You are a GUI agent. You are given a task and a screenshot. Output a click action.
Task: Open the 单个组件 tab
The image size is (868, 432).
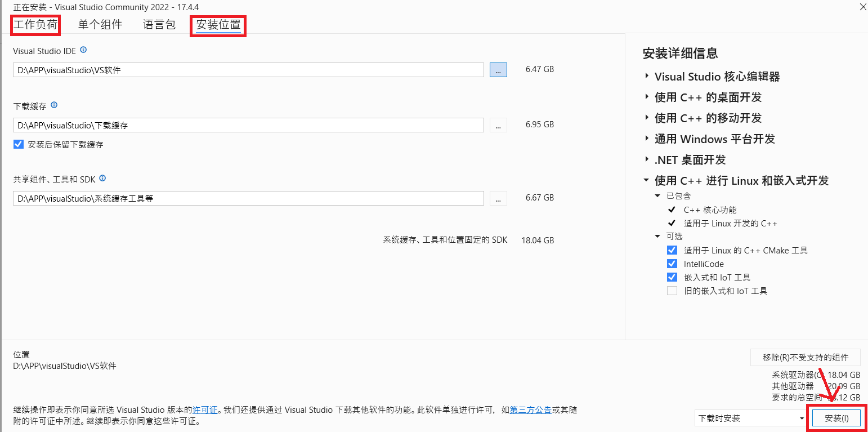pyautogui.click(x=100, y=25)
